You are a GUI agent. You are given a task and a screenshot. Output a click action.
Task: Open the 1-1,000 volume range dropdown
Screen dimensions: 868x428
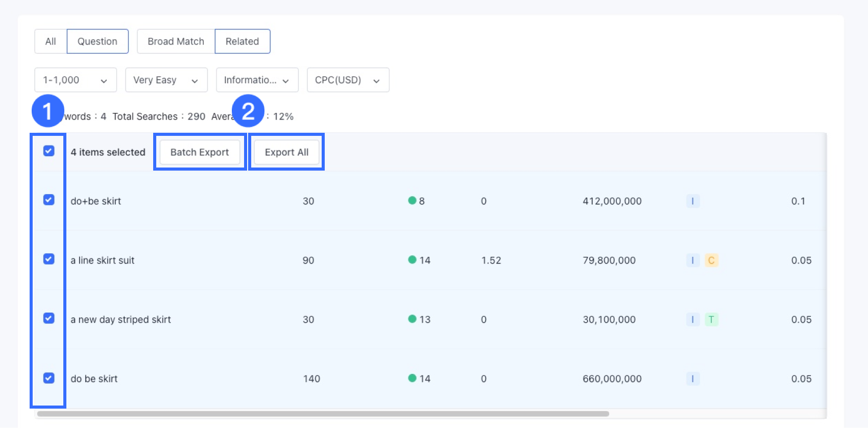76,80
